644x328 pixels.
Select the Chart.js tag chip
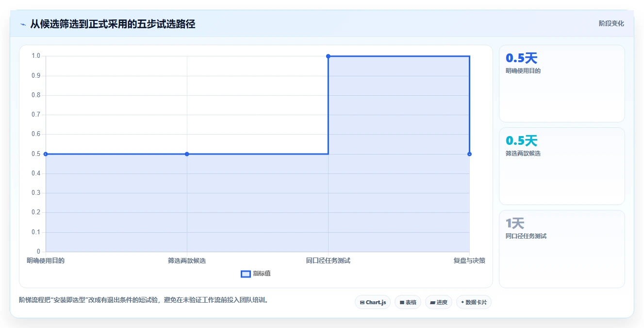pos(373,302)
